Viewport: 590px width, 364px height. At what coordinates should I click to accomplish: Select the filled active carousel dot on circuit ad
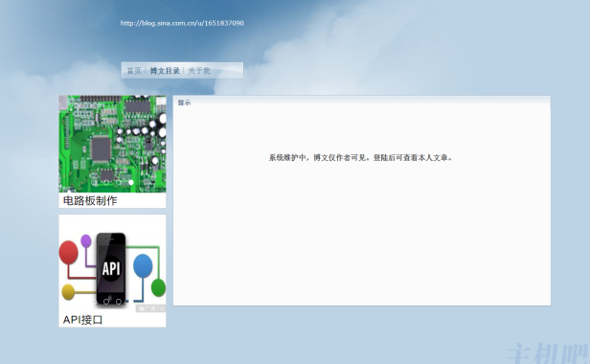pos(131,183)
